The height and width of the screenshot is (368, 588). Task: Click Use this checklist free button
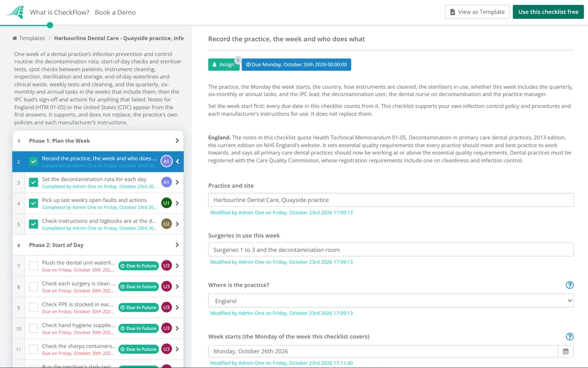[548, 12]
